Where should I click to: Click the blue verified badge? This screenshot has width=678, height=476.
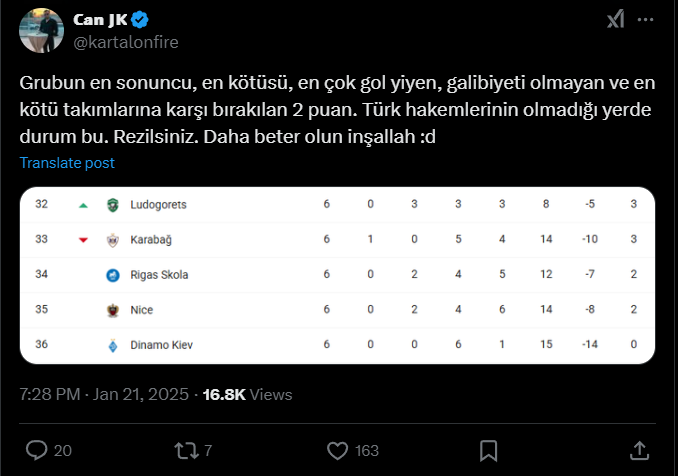point(142,19)
